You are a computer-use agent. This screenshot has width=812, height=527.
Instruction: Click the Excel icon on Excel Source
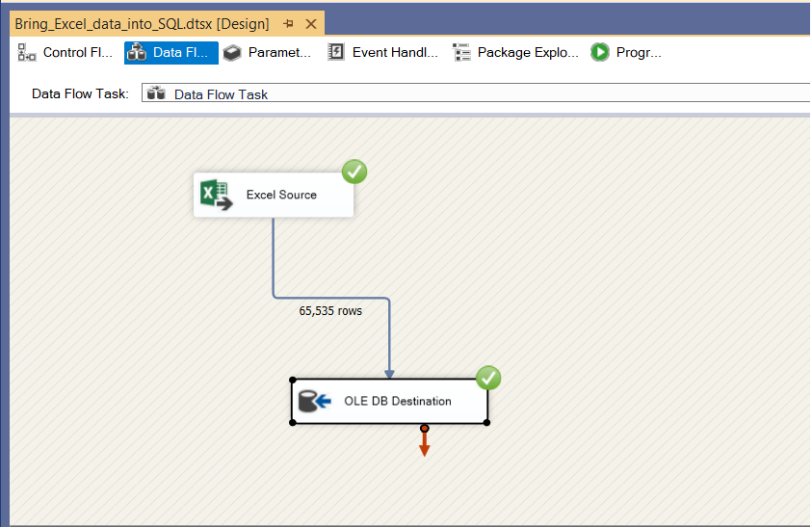click(x=217, y=196)
